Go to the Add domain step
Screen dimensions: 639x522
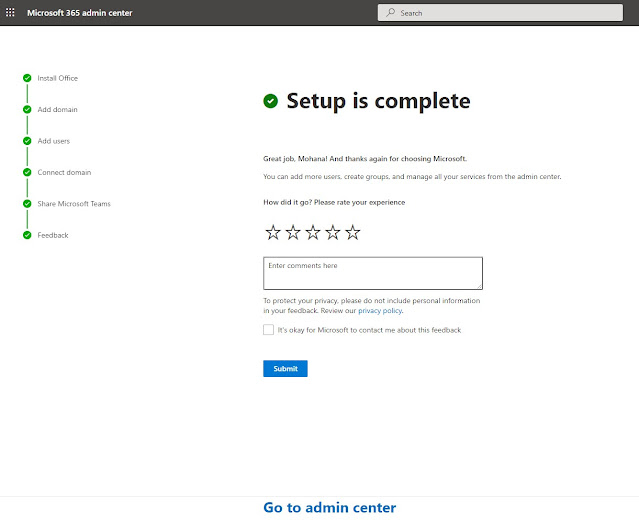point(57,110)
